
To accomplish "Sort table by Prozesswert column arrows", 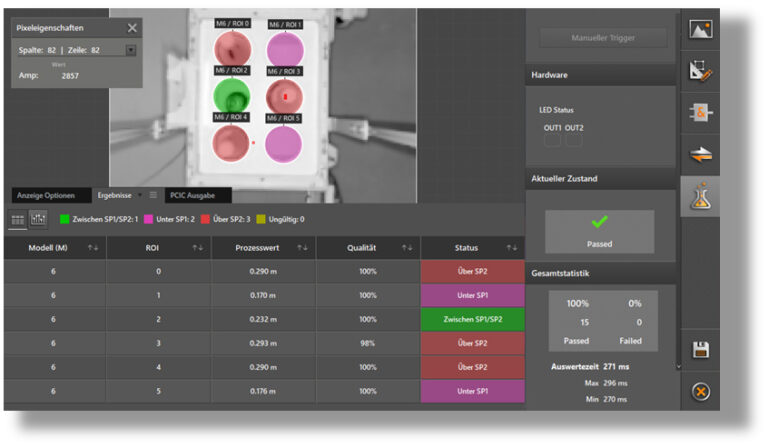I will click(302, 247).
